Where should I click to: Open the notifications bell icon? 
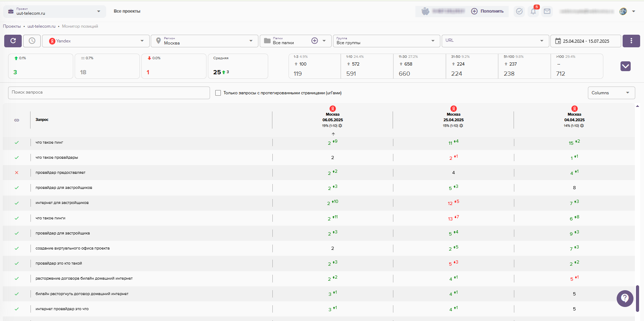[x=533, y=12]
